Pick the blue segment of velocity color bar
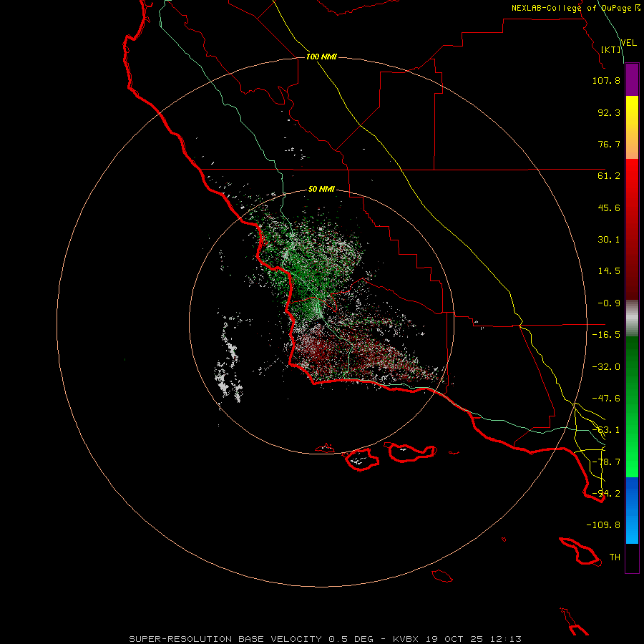 [x=632, y=510]
